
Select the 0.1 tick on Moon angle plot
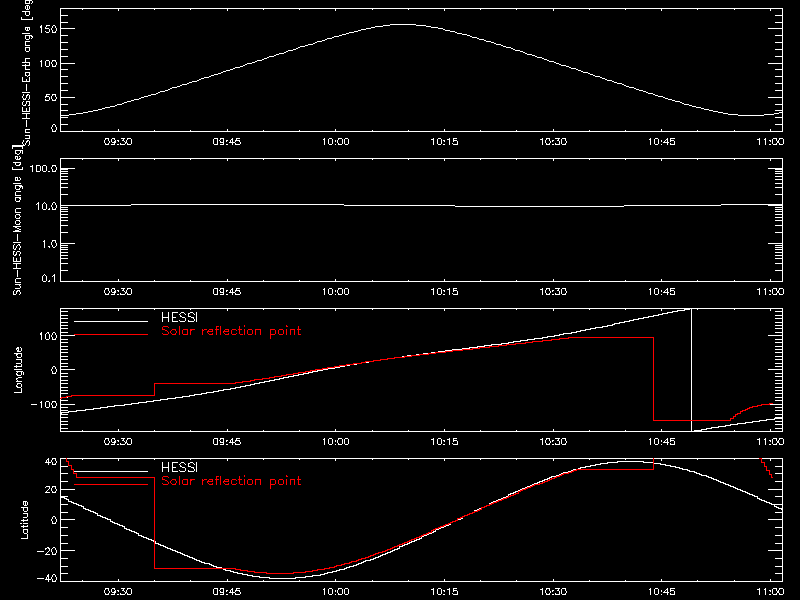point(49,278)
